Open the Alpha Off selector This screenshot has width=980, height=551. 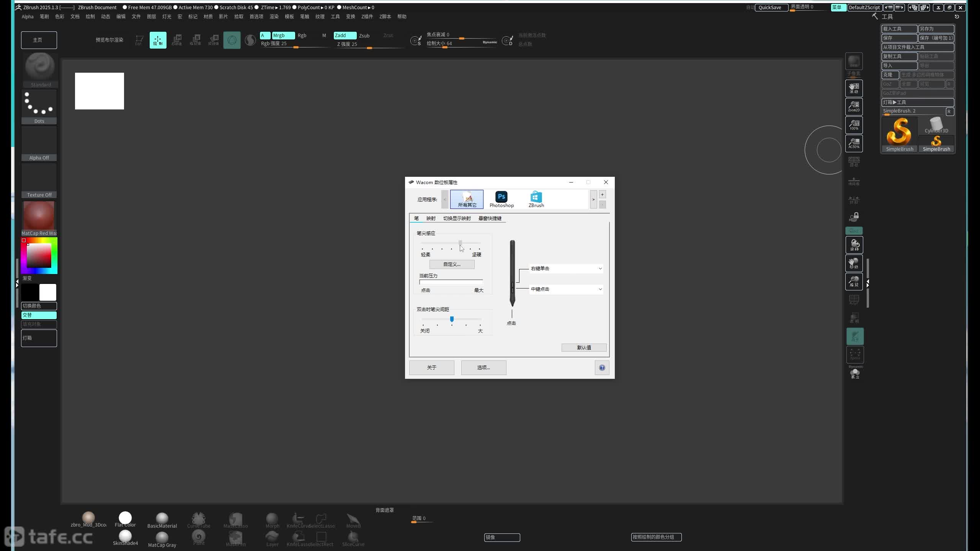(x=39, y=143)
